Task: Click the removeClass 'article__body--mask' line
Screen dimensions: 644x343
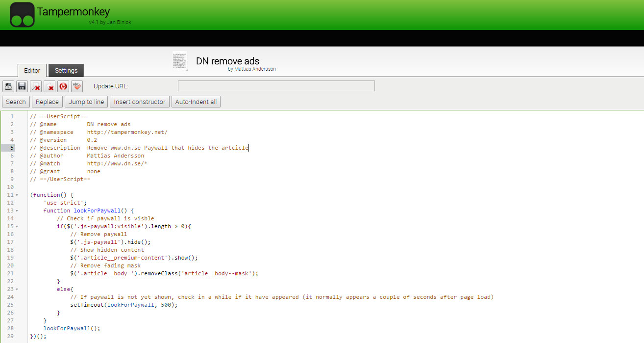Action: 164,273
